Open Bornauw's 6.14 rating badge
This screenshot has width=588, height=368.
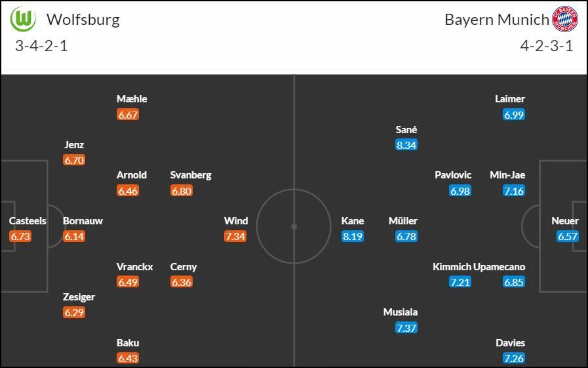click(74, 236)
